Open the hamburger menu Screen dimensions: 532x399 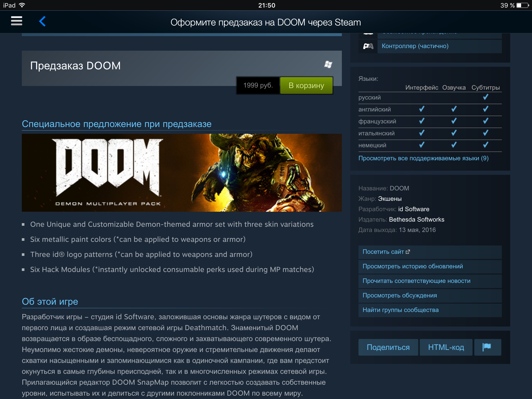(17, 21)
